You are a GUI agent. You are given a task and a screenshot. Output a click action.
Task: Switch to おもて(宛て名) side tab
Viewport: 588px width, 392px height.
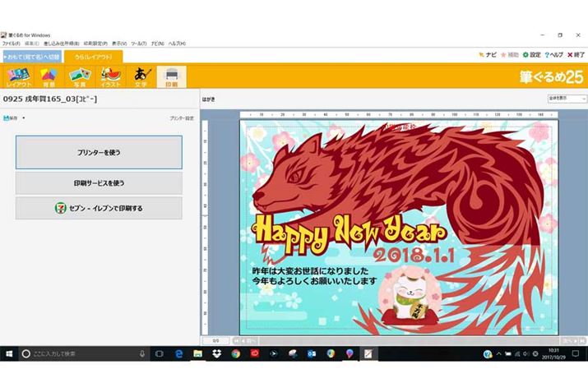pos(32,57)
